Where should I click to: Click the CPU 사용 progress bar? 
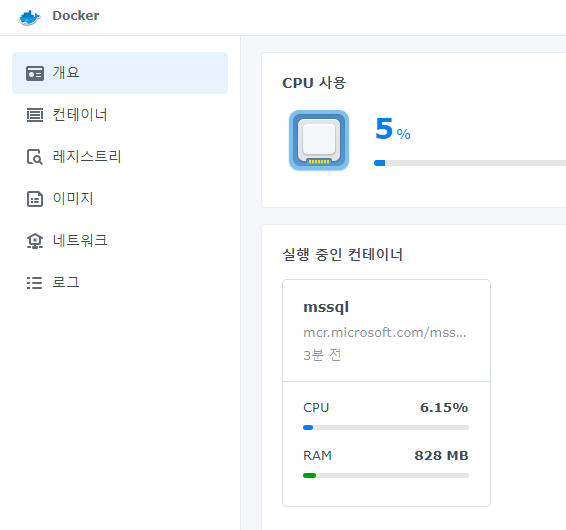click(x=470, y=163)
